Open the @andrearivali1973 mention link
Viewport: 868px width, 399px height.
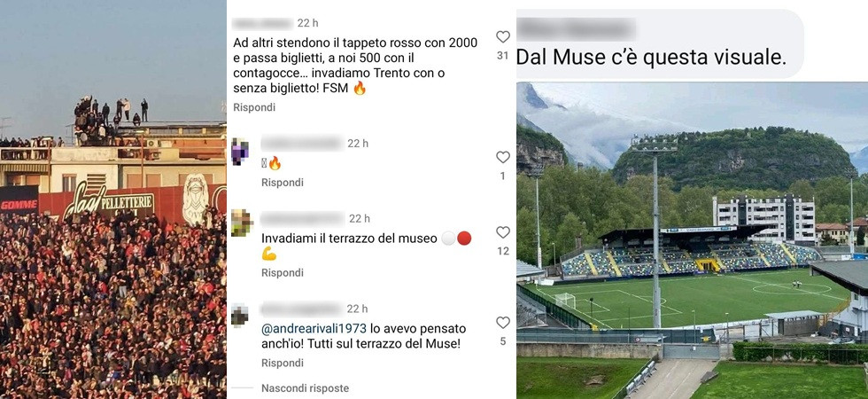314,329
